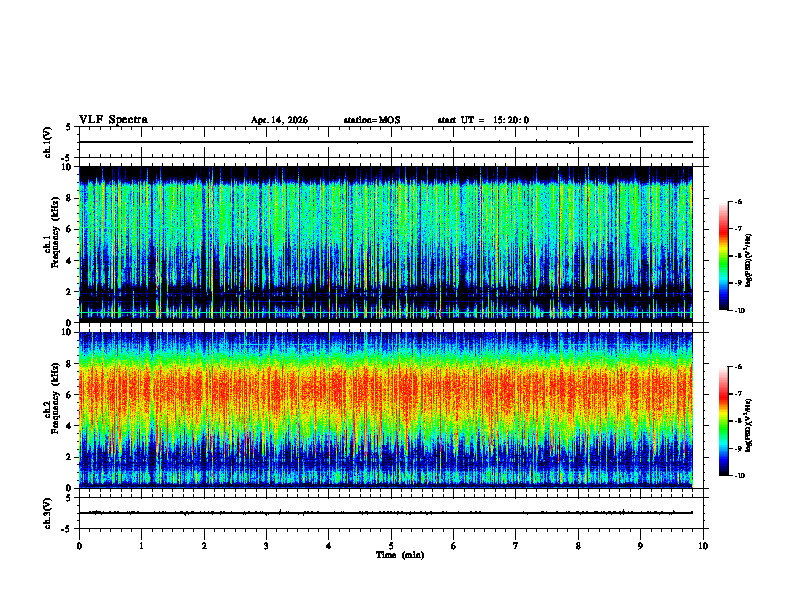Click the "8" tick on ch.1 frequency axis
The width and height of the screenshot is (792, 612).
[70, 198]
